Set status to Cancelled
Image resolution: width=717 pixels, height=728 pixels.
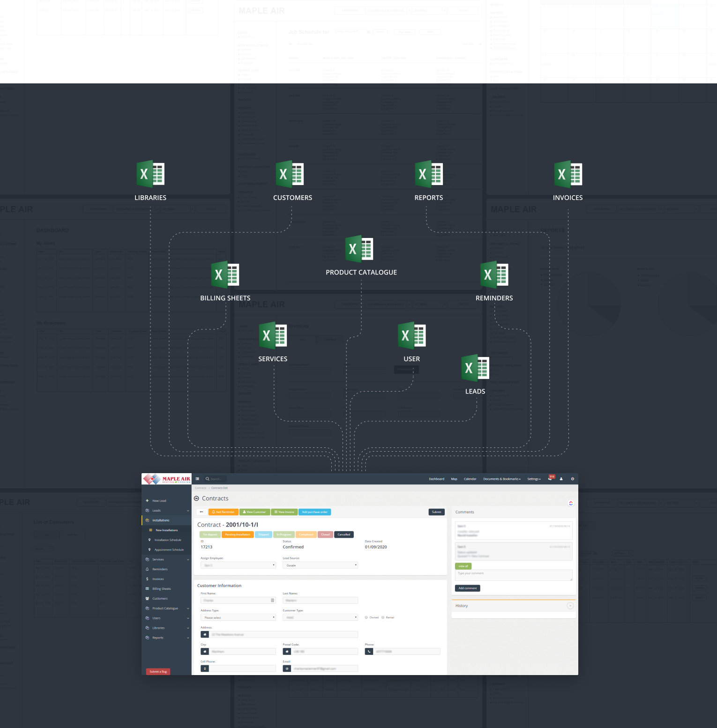tap(344, 535)
